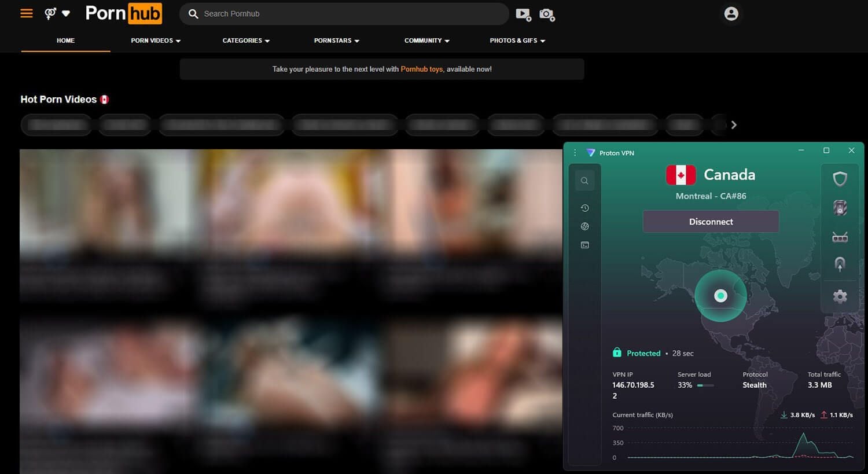Expand the PORNSTARS dropdown menu

pos(337,41)
